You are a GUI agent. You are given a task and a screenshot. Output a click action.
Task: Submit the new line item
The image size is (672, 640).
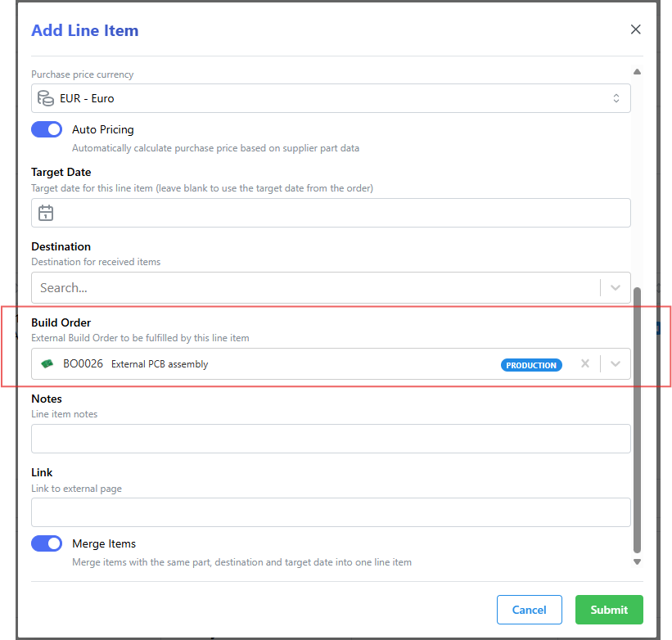(x=609, y=610)
